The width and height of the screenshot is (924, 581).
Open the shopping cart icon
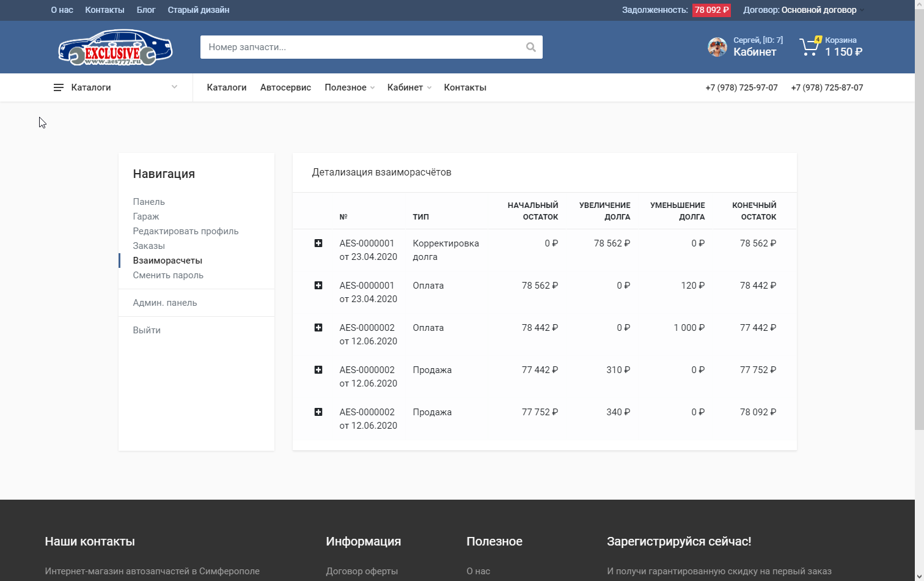(810, 46)
